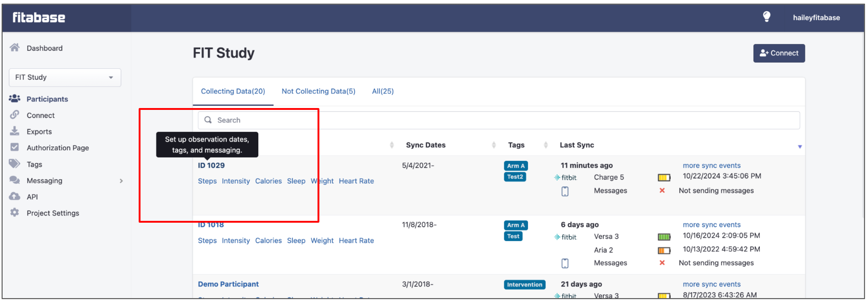
Task: Open Weight data for ID 1018
Action: [x=322, y=240]
